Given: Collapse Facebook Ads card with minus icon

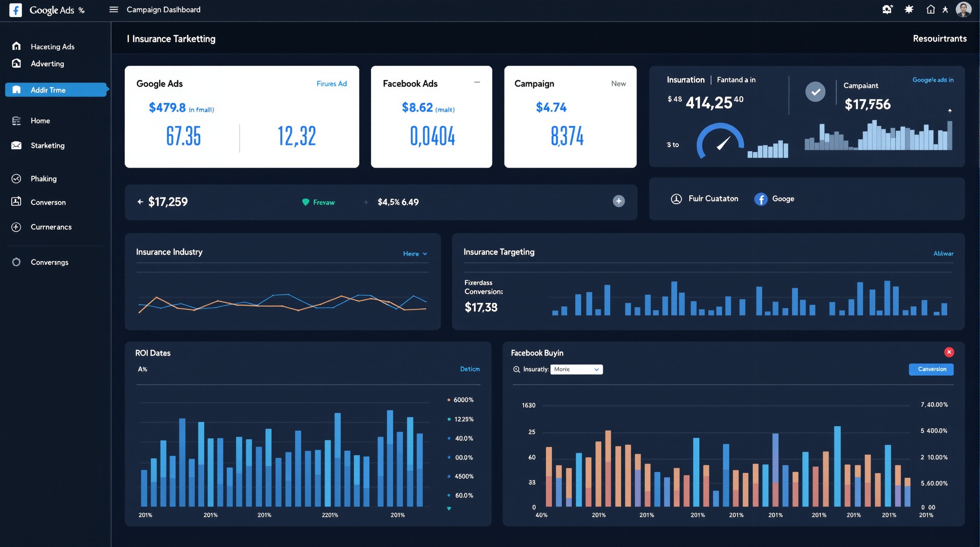Looking at the screenshot, I should 477,83.
